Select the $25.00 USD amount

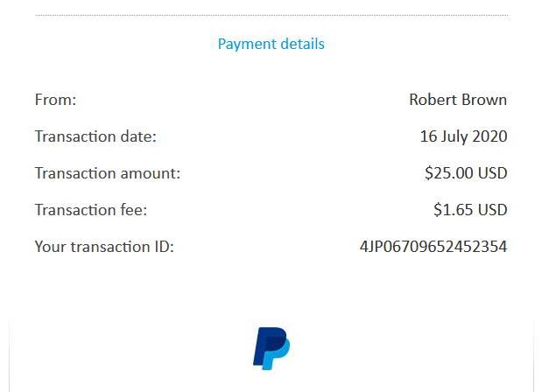tap(466, 173)
